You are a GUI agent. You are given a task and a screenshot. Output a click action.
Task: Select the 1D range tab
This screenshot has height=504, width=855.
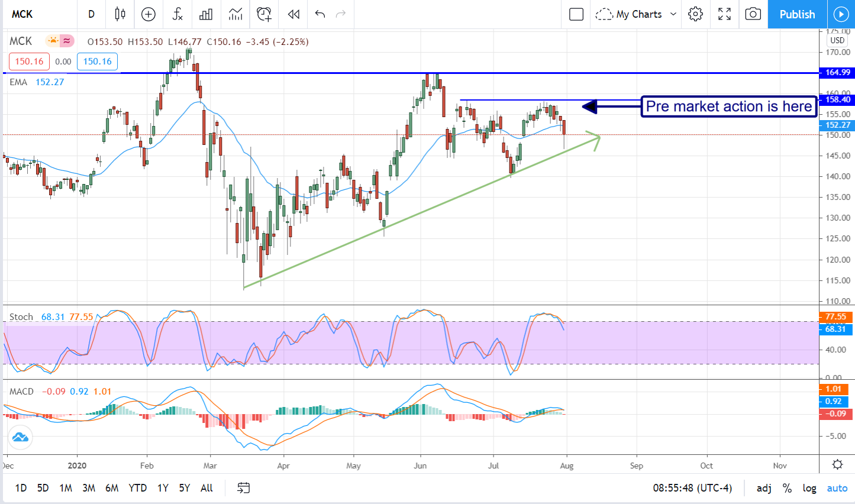point(21,488)
